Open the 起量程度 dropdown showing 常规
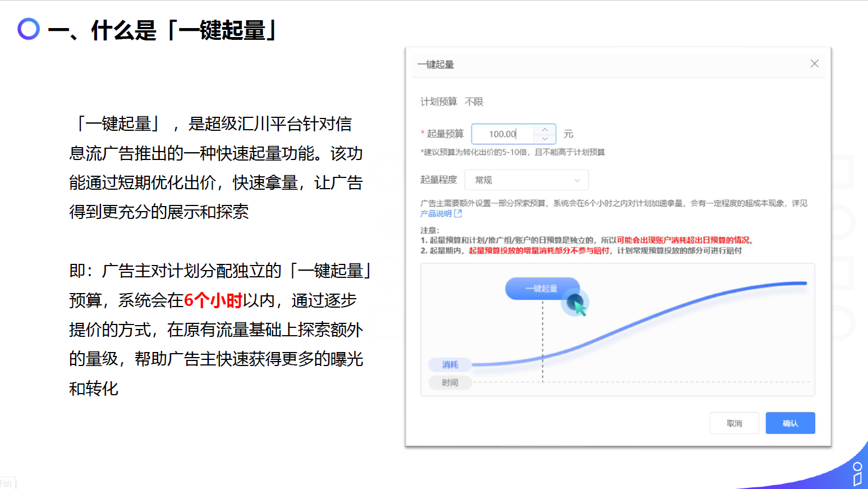 [x=526, y=180]
